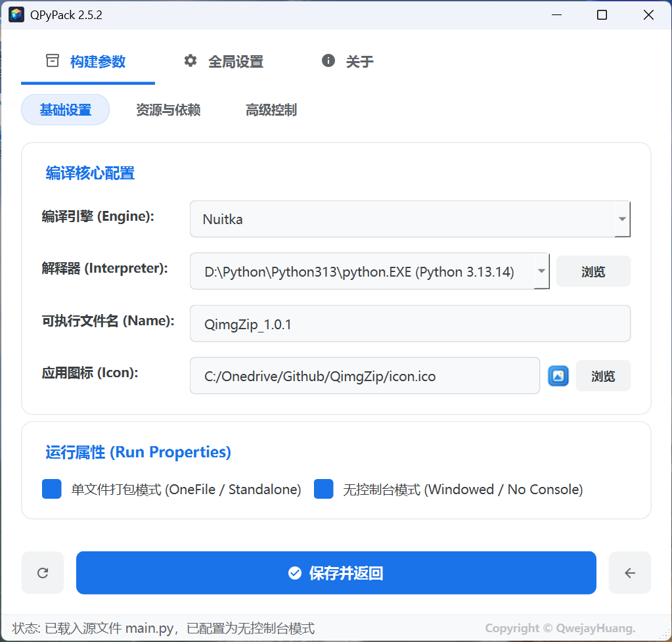Expand the Engine dropdown arrow
Screen dimensions: 672x642
tap(622, 219)
